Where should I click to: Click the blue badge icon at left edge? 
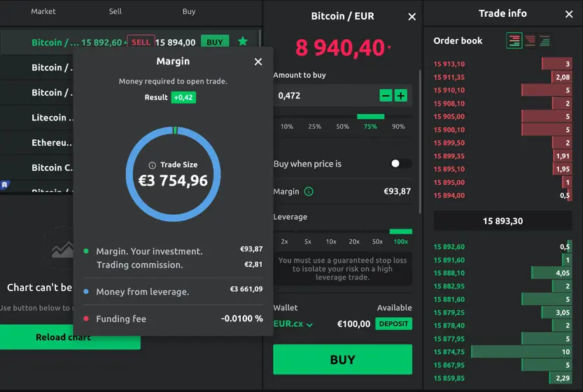(4, 185)
